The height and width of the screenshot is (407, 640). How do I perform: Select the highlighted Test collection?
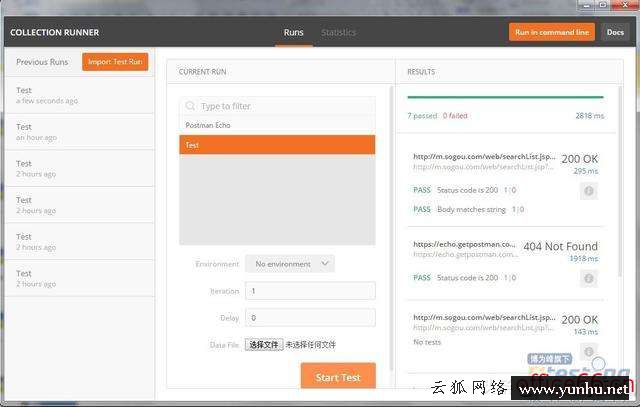pyautogui.click(x=277, y=145)
